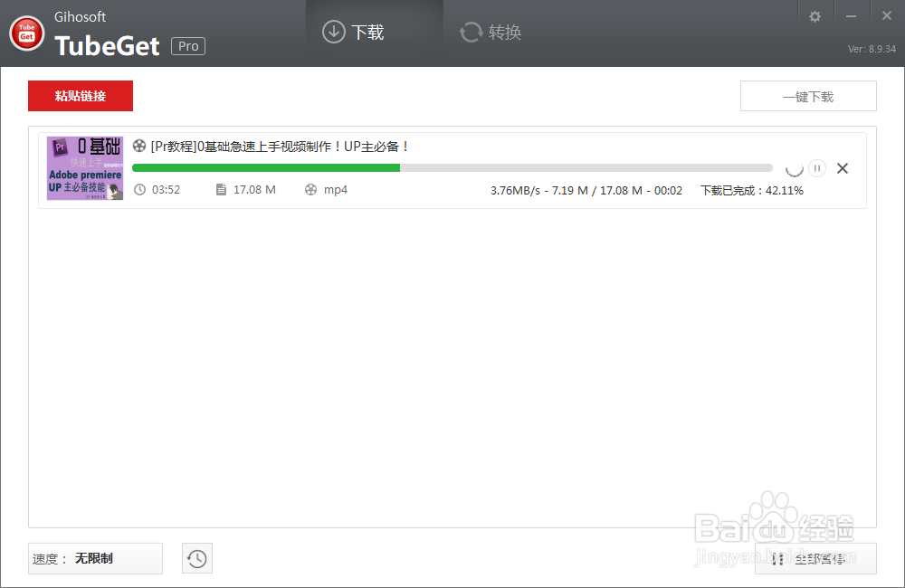Click the Gihosoft brand name text
The width and height of the screenshot is (905, 588).
coord(80,17)
